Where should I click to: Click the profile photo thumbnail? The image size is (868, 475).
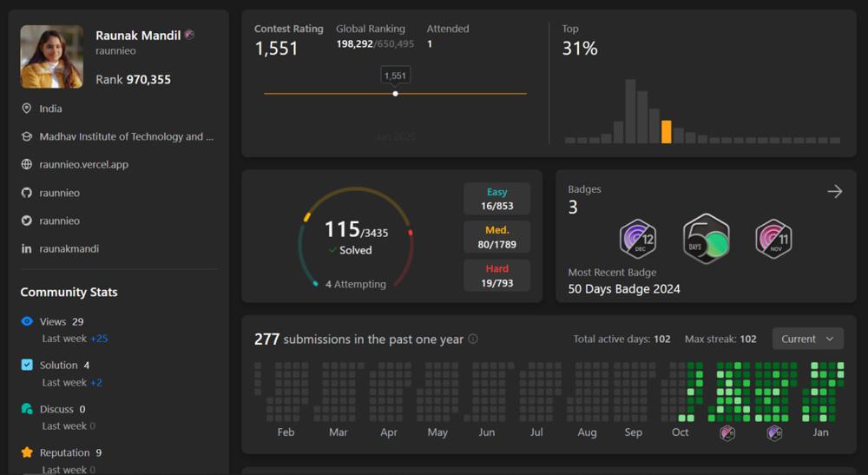(x=52, y=56)
